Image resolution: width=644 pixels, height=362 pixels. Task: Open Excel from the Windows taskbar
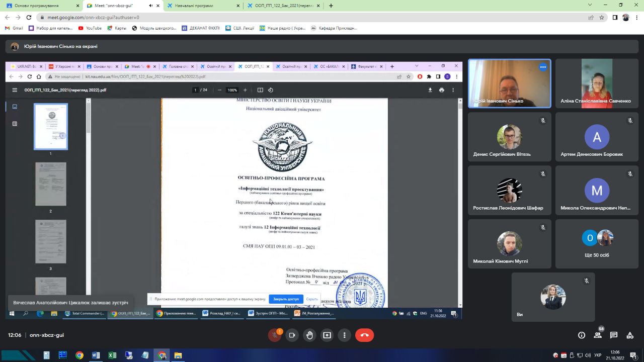[x=112, y=355]
